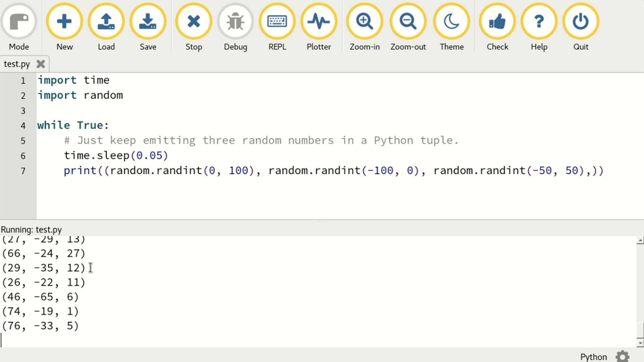Open the Plotter panel

[x=319, y=21]
